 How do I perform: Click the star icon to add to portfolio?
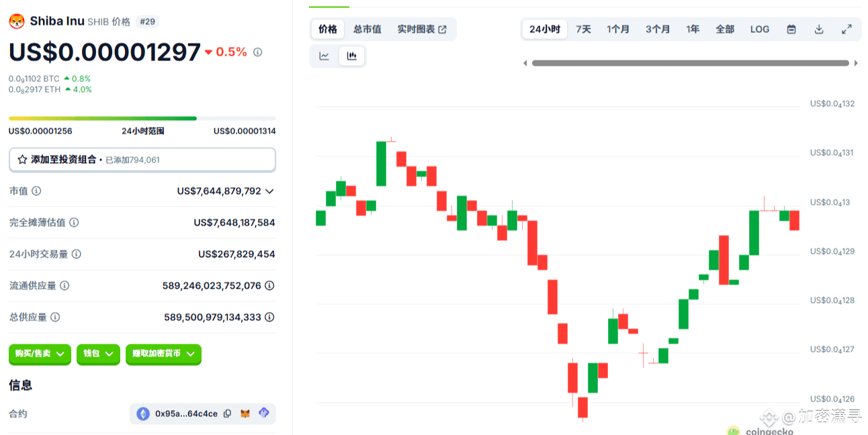point(22,160)
